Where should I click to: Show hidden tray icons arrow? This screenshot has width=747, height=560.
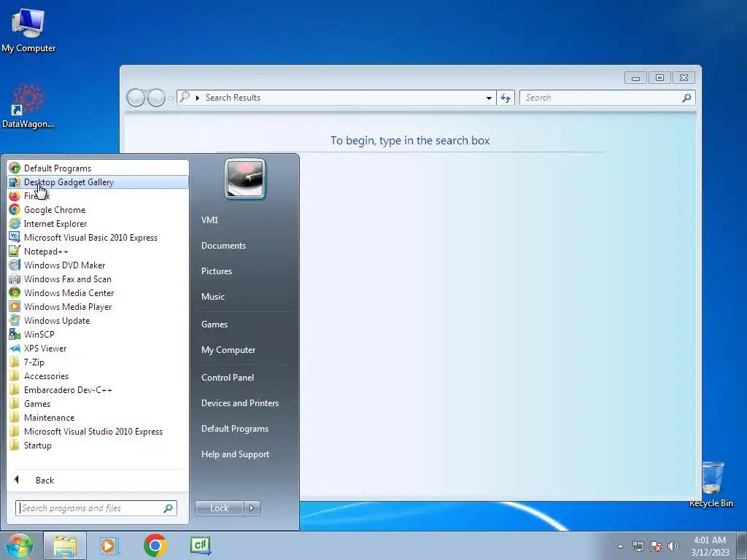pyautogui.click(x=620, y=546)
